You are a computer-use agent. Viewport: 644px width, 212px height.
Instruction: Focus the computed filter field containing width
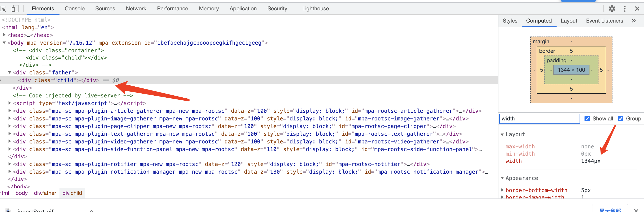click(x=539, y=119)
